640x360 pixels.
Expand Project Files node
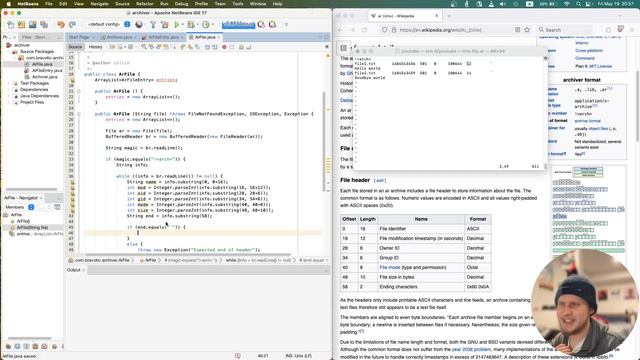(9, 102)
